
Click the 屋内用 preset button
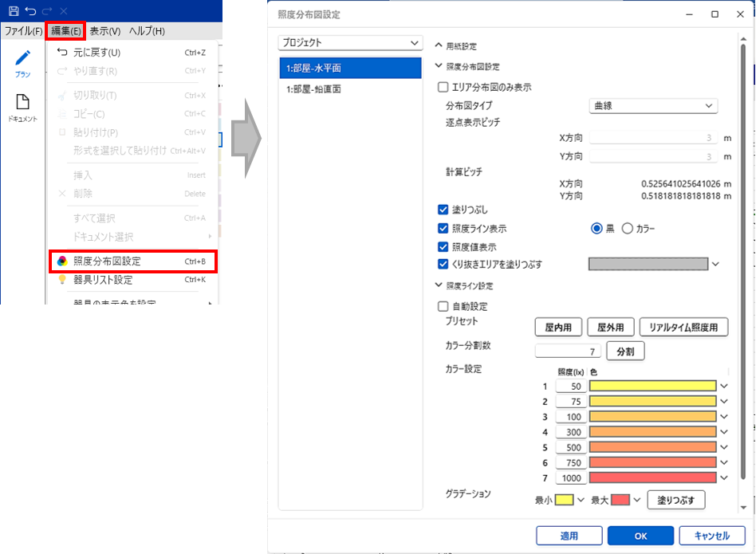coord(557,327)
